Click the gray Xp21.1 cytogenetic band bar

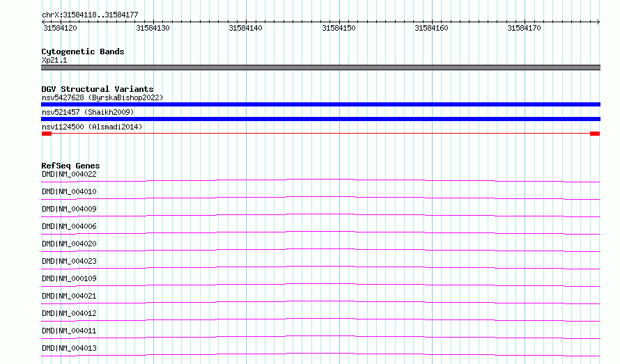320,68
